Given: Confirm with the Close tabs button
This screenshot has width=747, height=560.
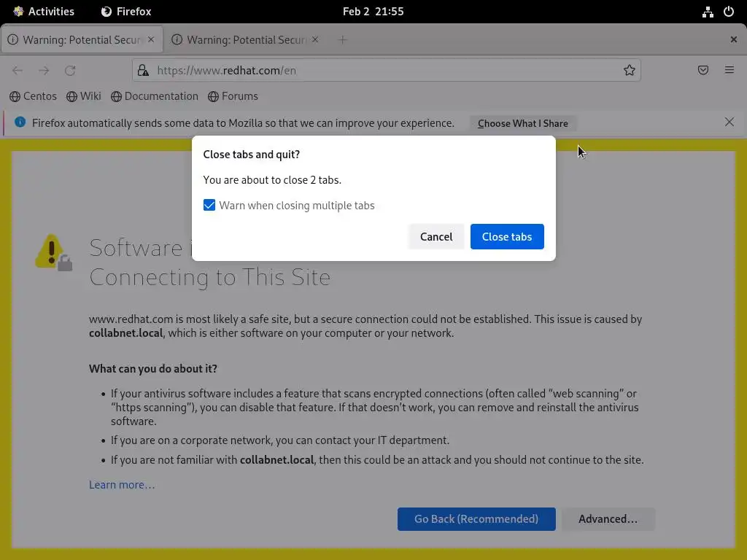Looking at the screenshot, I should (x=507, y=237).
